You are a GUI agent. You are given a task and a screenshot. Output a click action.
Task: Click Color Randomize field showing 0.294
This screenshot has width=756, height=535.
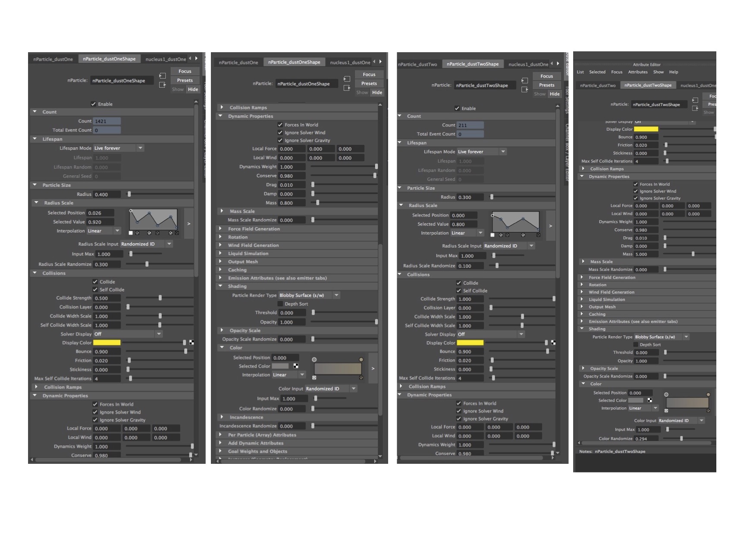click(x=646, y=438)
